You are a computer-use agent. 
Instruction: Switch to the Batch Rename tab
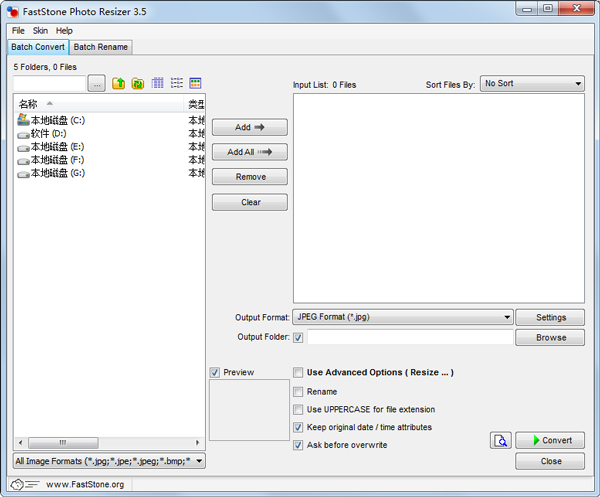coord(100,47)
